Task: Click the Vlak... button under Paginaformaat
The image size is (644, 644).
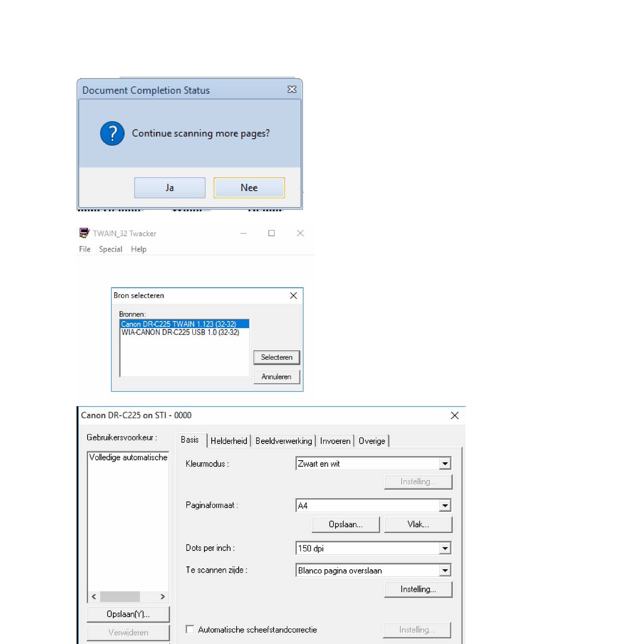Action: [418, 524]
